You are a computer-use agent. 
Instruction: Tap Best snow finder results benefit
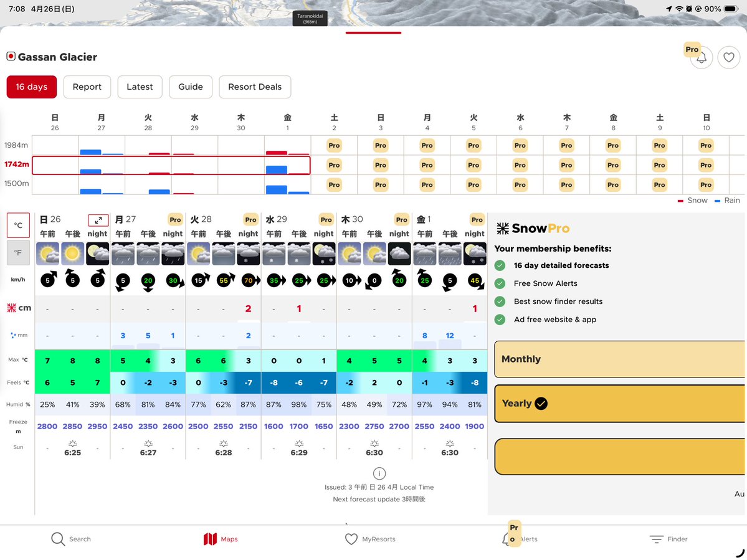point(558,301)
